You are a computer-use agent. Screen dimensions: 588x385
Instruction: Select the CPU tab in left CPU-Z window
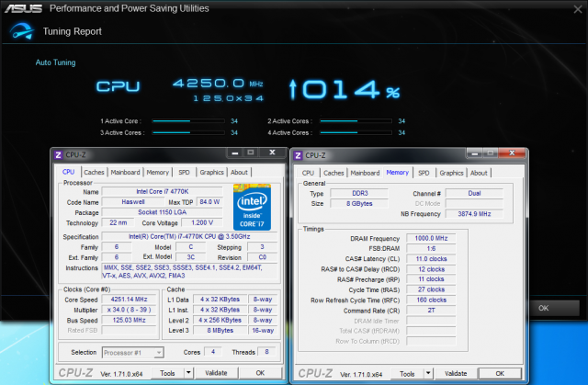point(68,172)
